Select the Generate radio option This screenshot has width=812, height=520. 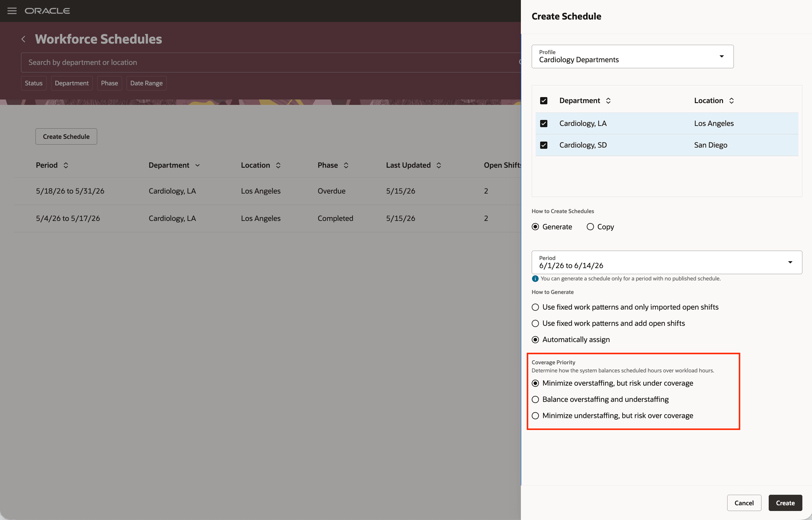[x=535, y=227]
